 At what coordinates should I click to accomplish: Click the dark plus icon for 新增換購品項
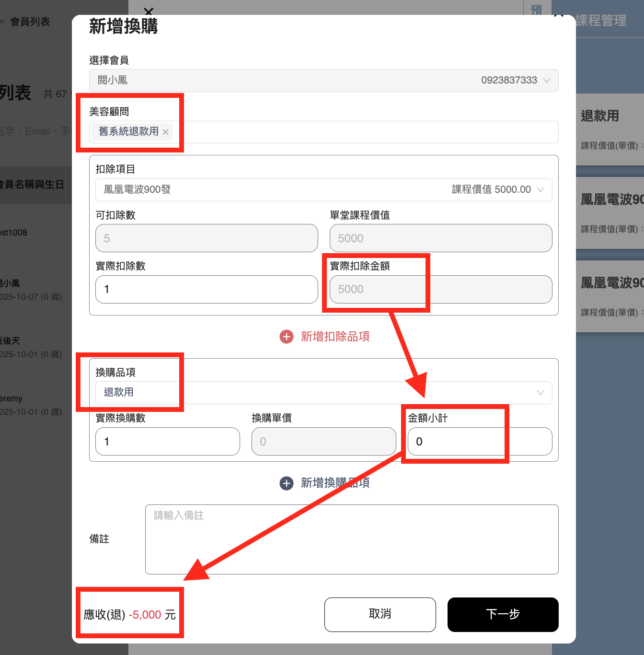(x=287, y=483)
